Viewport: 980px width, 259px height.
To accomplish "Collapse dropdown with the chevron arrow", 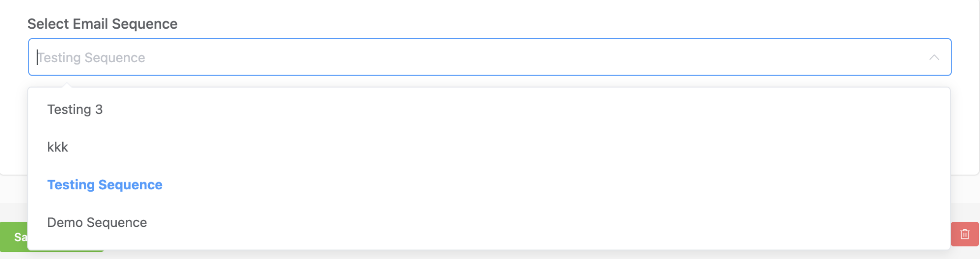I will pyautogui.click(x=934, y=57).
